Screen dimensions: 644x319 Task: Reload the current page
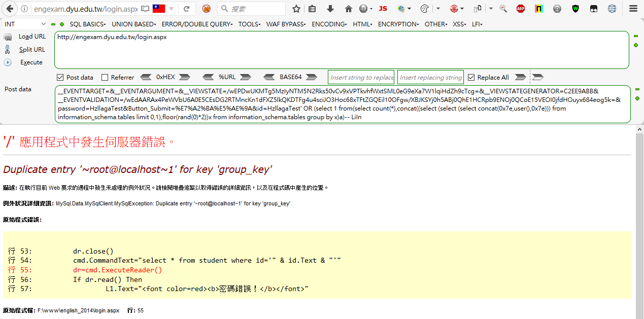coord(186,9)
